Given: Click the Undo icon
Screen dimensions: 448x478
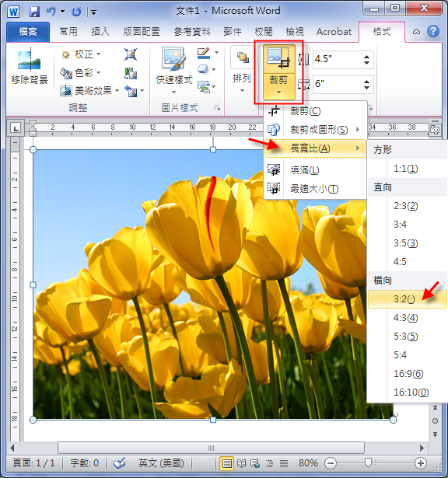Looking at the screenshot, I should [x=51, y=12].
